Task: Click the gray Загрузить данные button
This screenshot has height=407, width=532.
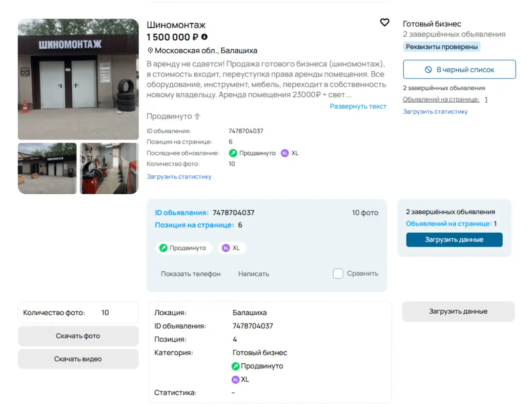Action: point(458,312)
